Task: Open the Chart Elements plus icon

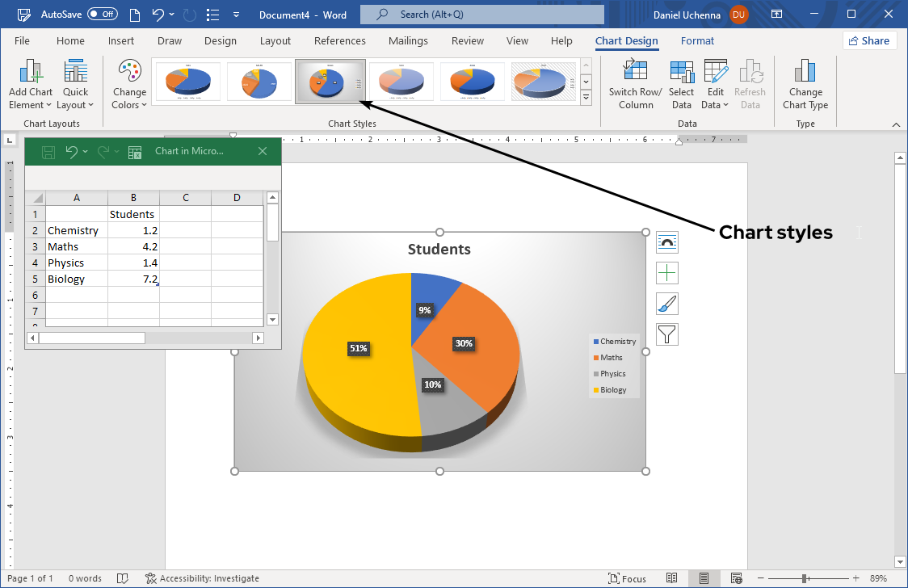Action: (666, 272)
